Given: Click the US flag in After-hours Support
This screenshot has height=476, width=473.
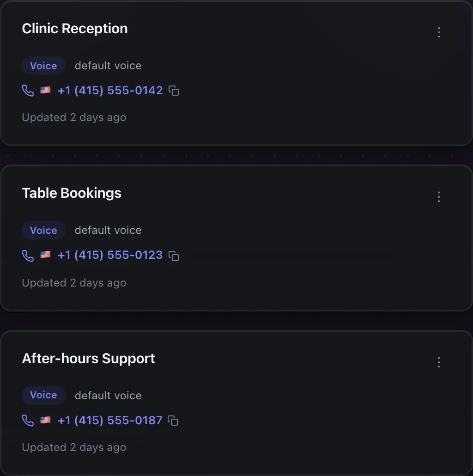Looking at the screenshot, I should coord(46,420).
